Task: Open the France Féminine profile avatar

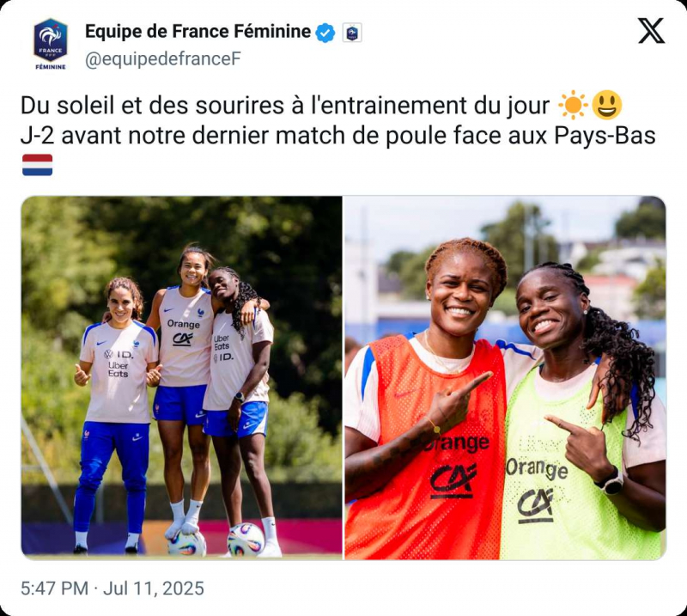Action: click(51, 44)
